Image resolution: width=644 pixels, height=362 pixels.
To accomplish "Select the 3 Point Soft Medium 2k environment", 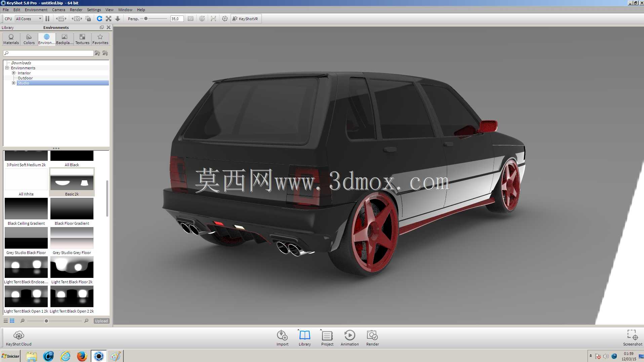I will click(x=26, y=159).
